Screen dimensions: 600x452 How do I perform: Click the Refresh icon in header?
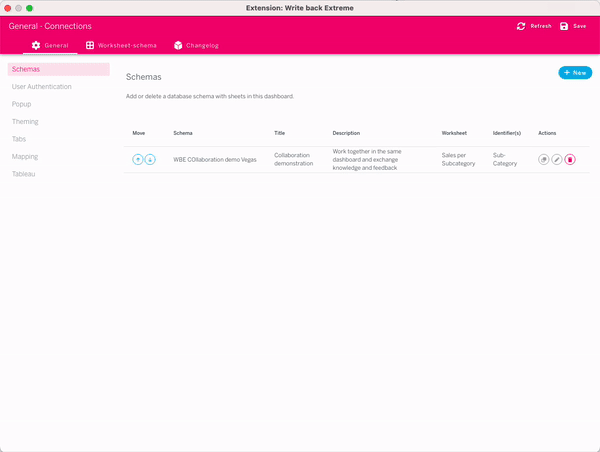[521, 26]
